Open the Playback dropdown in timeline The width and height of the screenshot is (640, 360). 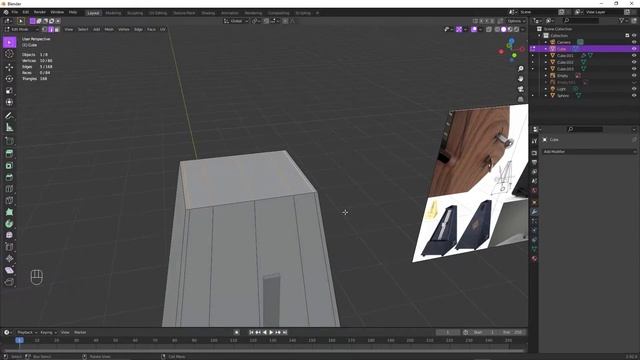(27, 332)
